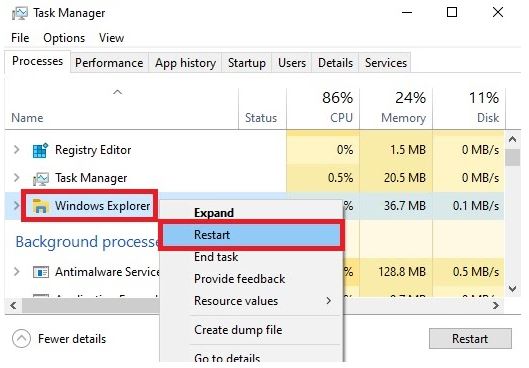Expand the Antimalware Service process row

click(16, 271)
